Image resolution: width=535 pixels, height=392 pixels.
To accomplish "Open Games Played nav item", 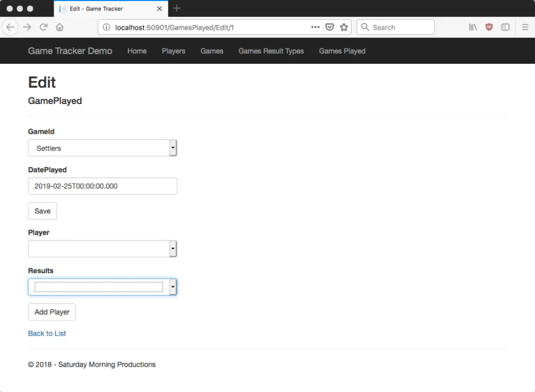I will pyautogui.click(x=342, y=51).
